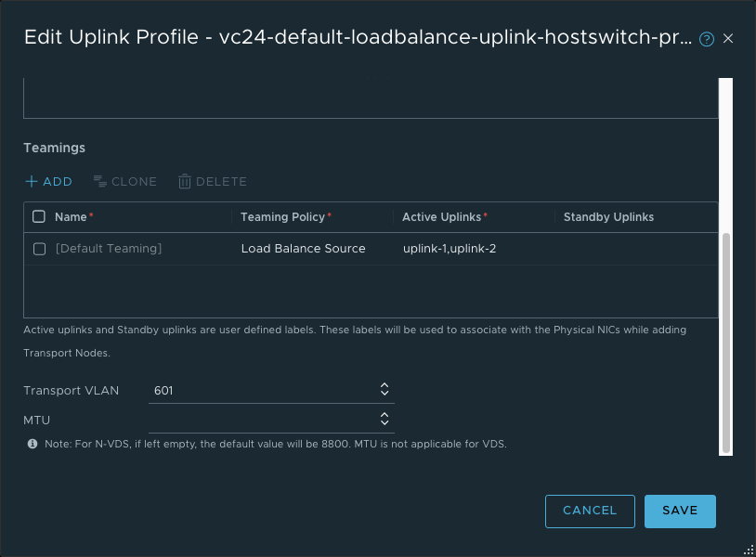Toggle the select-all checkbox in Name header
This screenshot has width=756, height=557.
(39, 217)
